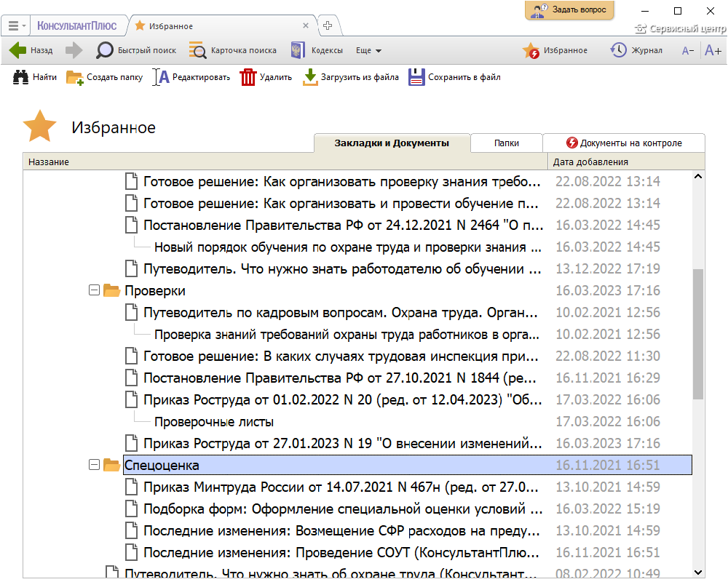Click the Back arrow icon

[x=17, y=50]
